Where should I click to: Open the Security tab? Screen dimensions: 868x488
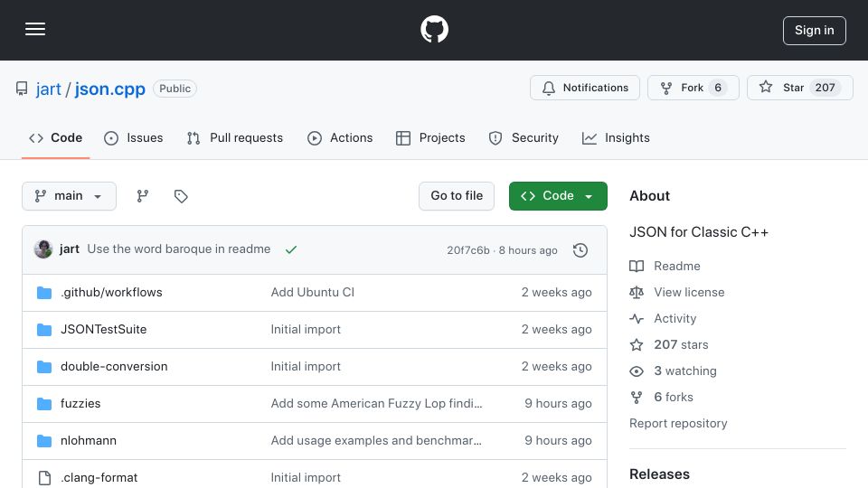pyautogui.click(x=524, y=137)
